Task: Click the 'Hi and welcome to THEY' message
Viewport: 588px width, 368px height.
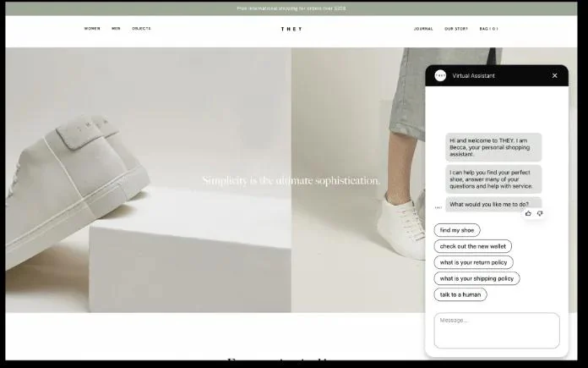Action: click(x=493, y=147)
